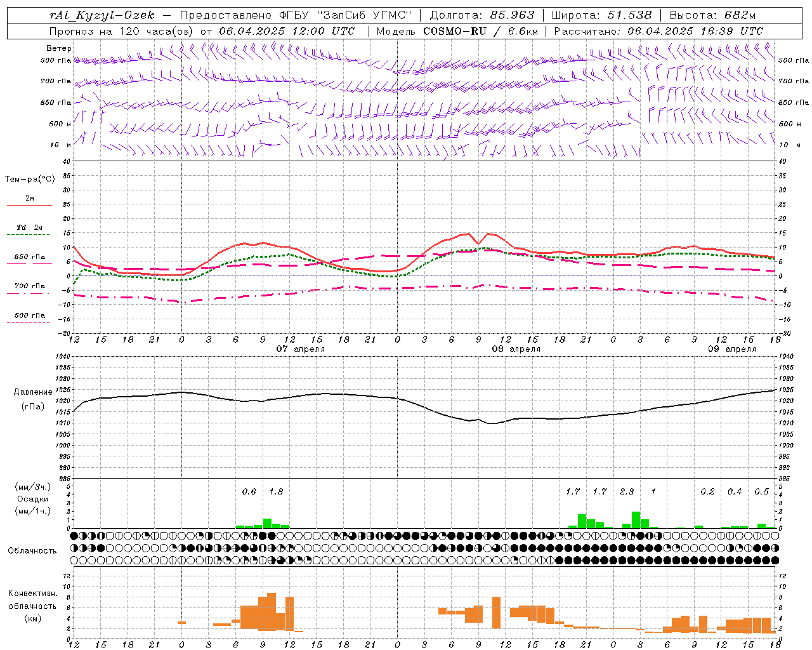Click the Ветер wind panel label
Viewport: 812px width, 650px height.
point(59,48)
